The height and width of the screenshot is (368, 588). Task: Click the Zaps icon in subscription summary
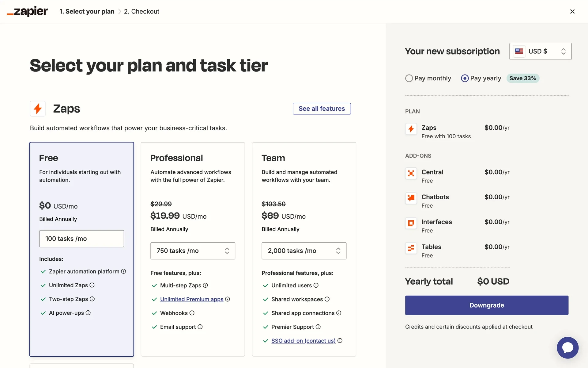coord(411,129)
